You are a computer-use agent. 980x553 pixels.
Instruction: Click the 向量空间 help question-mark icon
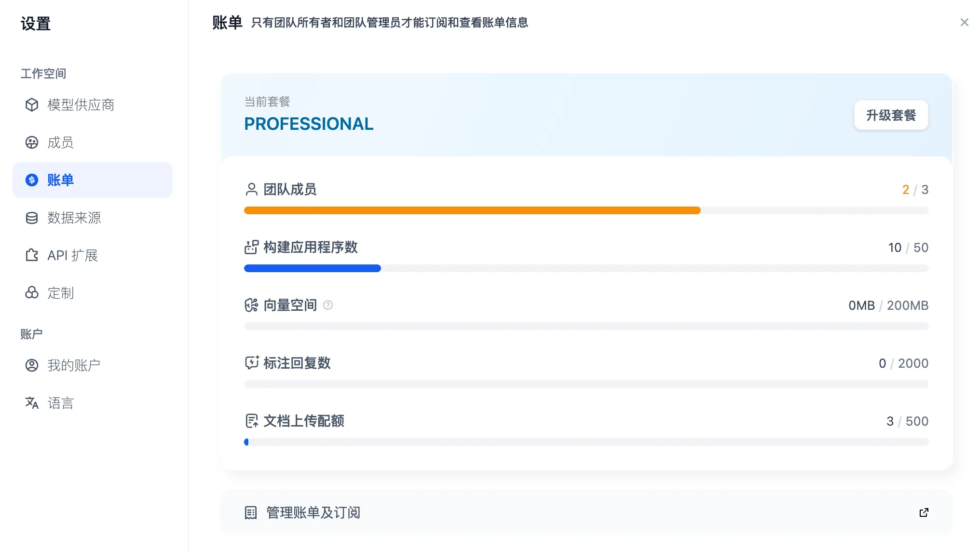point(328,305)
